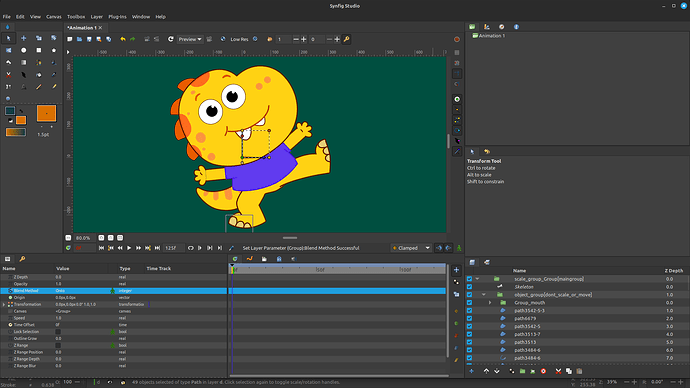Seek to the first frame
Image resolution: width=690 pixels, height=388 pixels.
tap(101, 248)
